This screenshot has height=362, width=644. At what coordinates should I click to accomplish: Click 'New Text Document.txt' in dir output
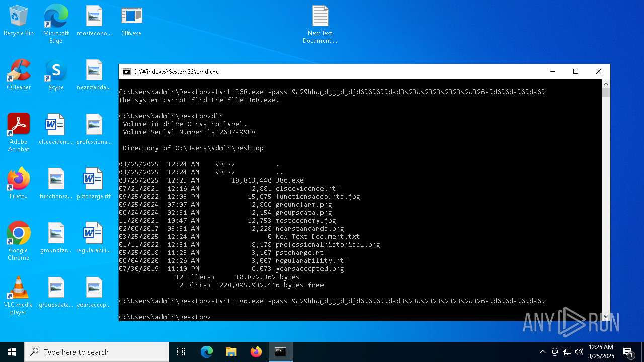[318, 237]
